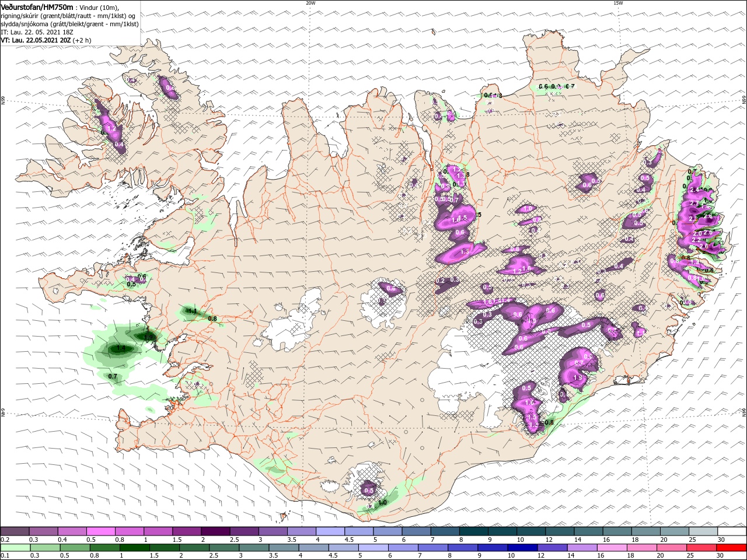This screenshot has width=747, height=560.
Task: Pick lower color bar pale green swatch labeled 0.1
Action: tap(16, 548)
